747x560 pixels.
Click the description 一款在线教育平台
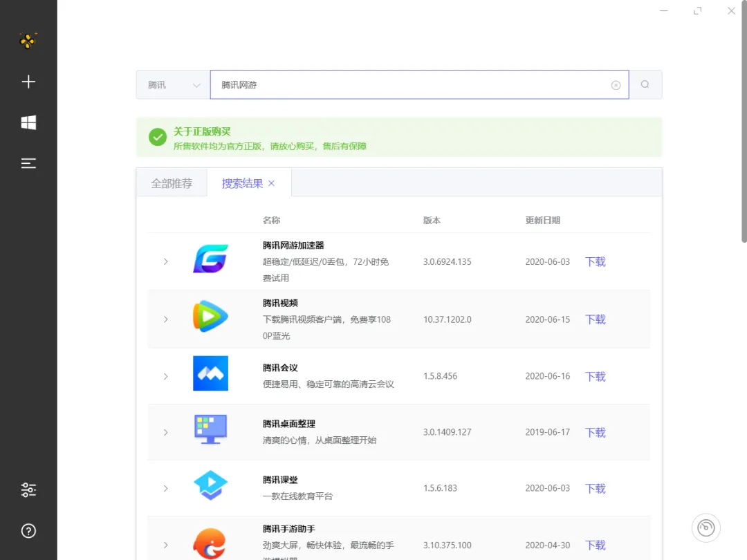297,496
